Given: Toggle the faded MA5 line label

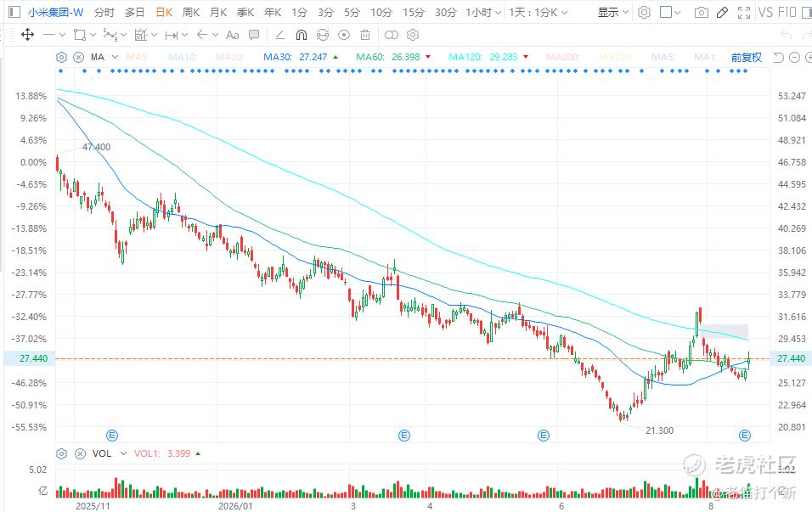Looking at the screenshot, I should click(137, 57).
